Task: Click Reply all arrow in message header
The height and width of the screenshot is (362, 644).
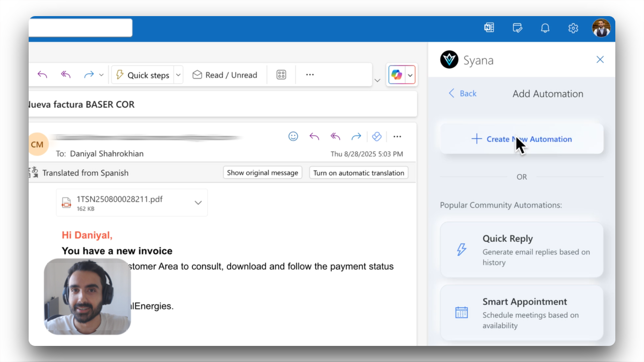Action: click(x=335, y=136)
